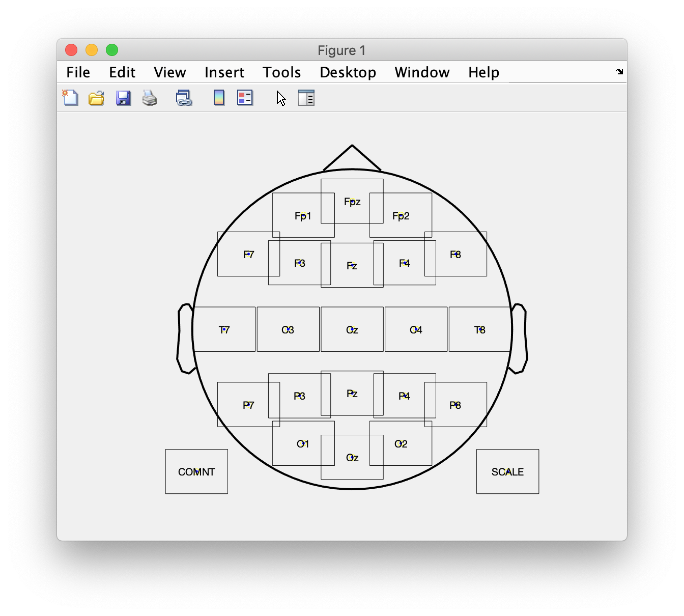The width and height of the screenshot is (684, 616).
Task: Open the Help menu
Action: 484,72
